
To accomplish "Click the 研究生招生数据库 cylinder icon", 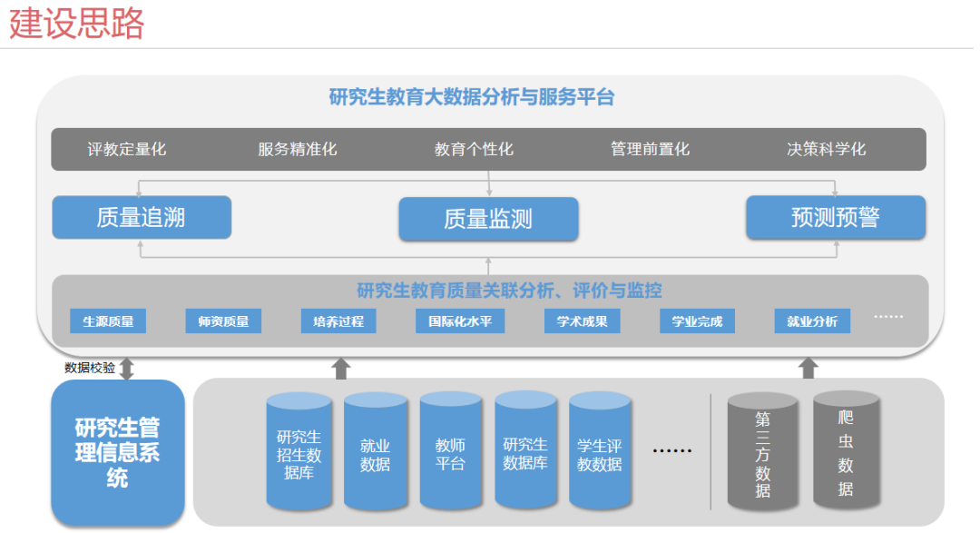I will (299, 452).
